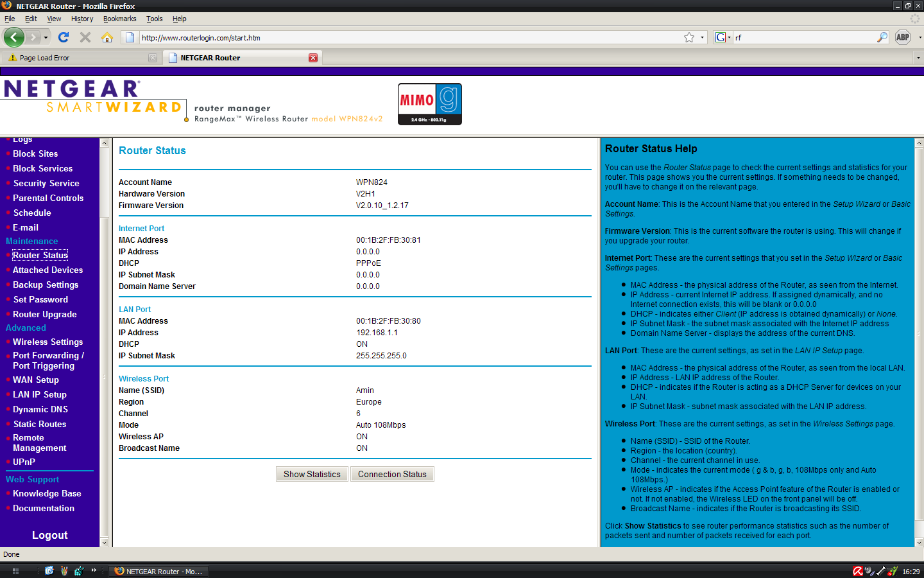The width and height of the screenshot is (924, 578).
Task: Close the NETGEAR Router tab
Action: (x=313, y=58)
